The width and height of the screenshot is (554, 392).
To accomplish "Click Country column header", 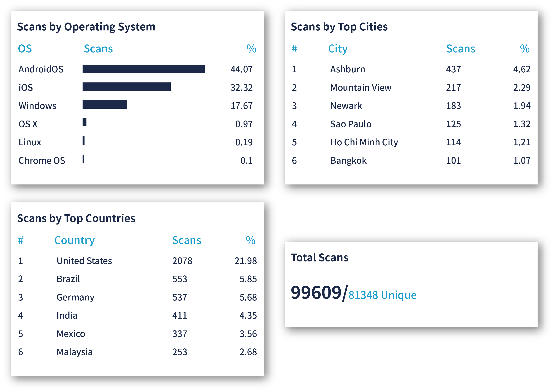I will [74, 240].
